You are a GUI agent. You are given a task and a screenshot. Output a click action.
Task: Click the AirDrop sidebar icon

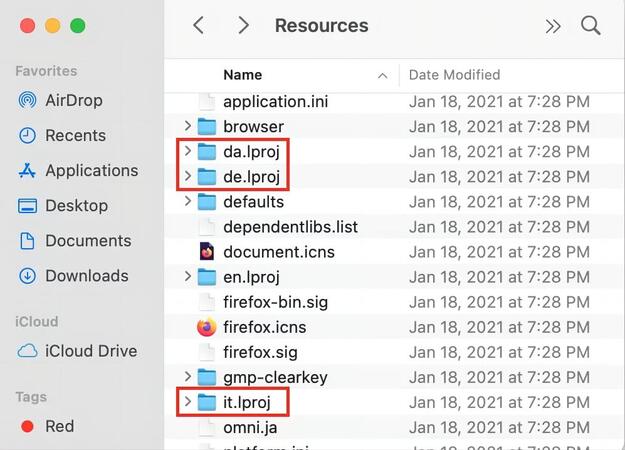(x=28, y=100)
